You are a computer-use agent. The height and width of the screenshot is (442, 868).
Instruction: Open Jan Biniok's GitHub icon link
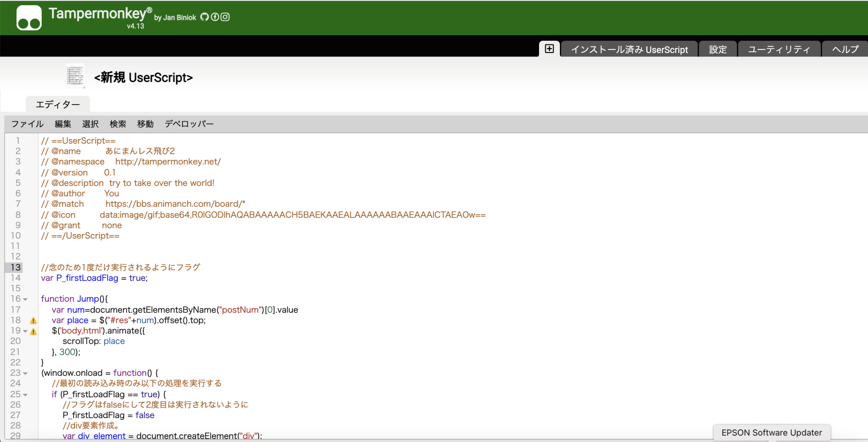(x=204, y=17)
